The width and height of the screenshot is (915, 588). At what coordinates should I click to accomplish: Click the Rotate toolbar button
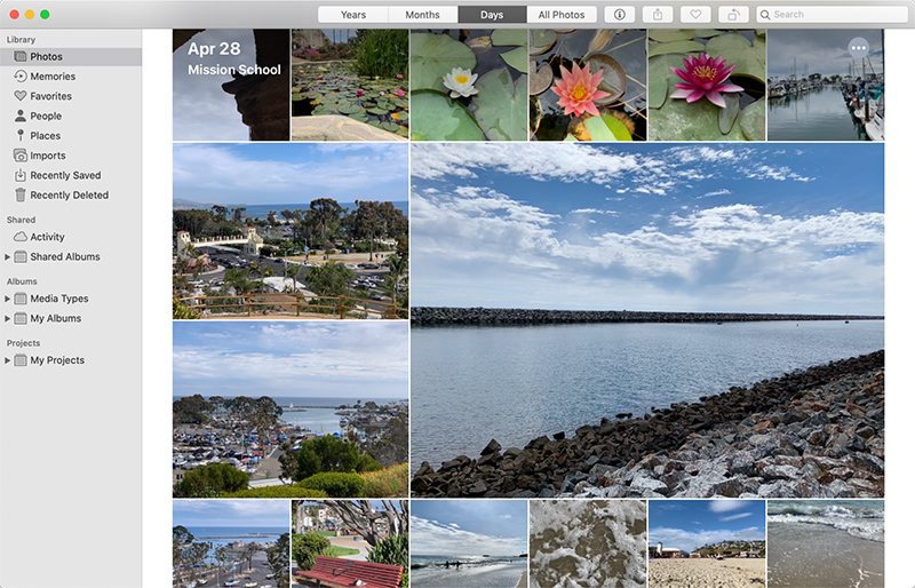[x=733, y=14]
